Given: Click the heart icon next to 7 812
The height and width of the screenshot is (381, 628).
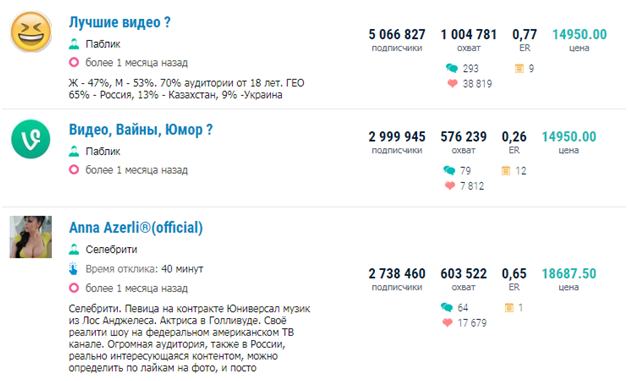Looking at the screenshot, I should tap(450, 186).
